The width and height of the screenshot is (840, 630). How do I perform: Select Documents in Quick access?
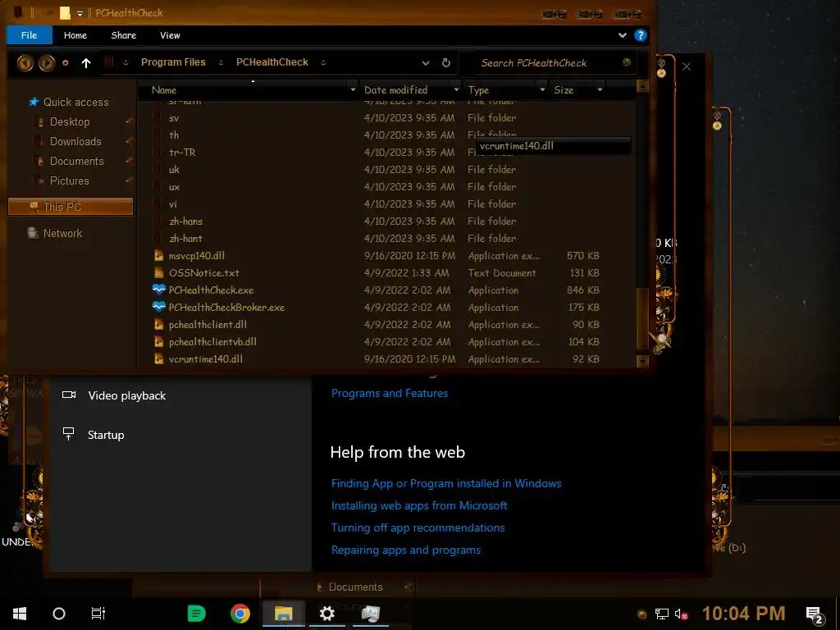coord(76,162)
